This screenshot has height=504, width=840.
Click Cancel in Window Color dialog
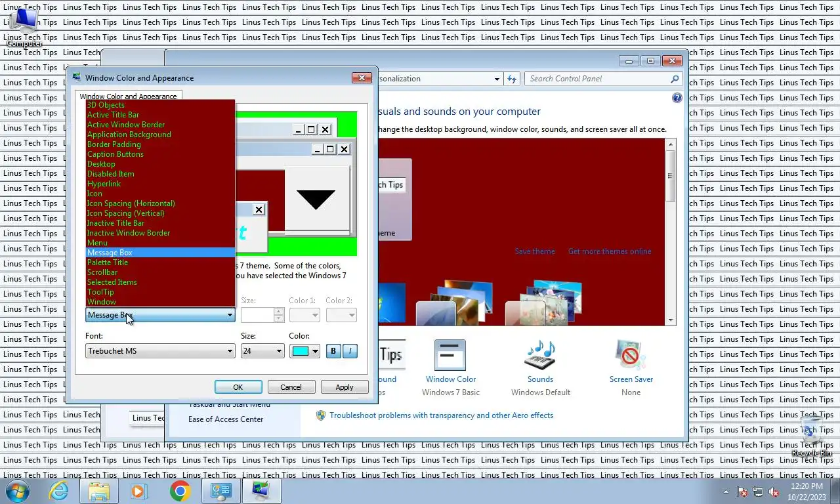point(291,387)
